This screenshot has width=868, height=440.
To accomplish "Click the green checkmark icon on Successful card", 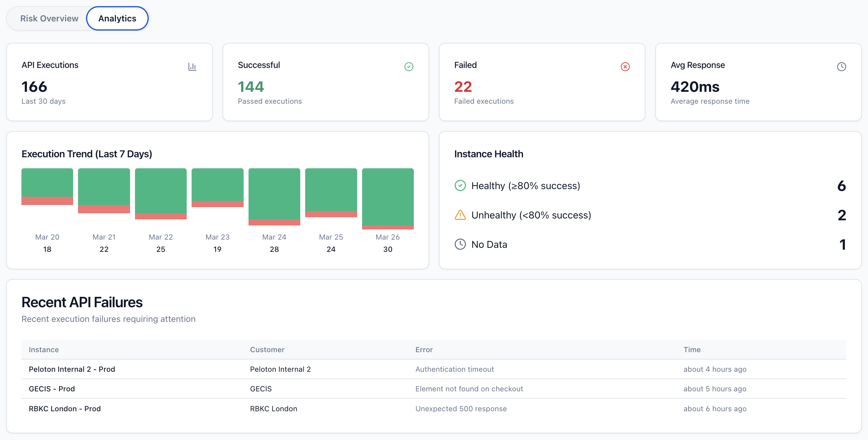I will coord(409,67).
